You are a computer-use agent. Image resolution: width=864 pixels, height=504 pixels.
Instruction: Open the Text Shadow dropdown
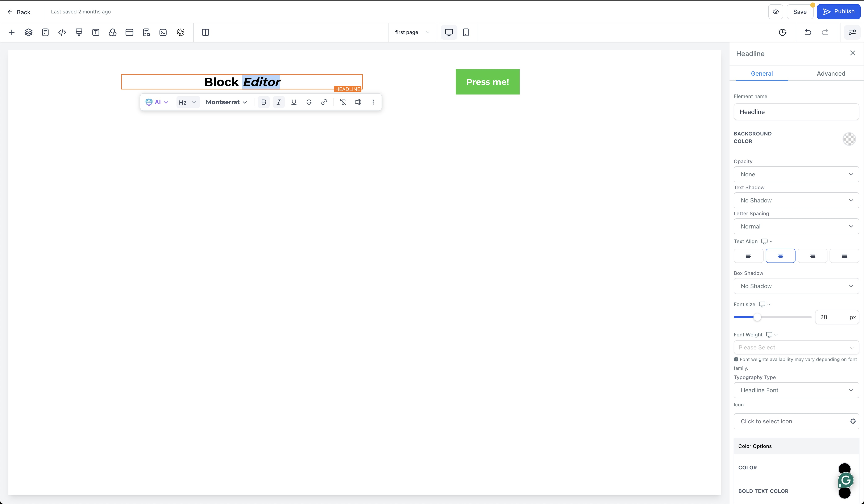796,200
